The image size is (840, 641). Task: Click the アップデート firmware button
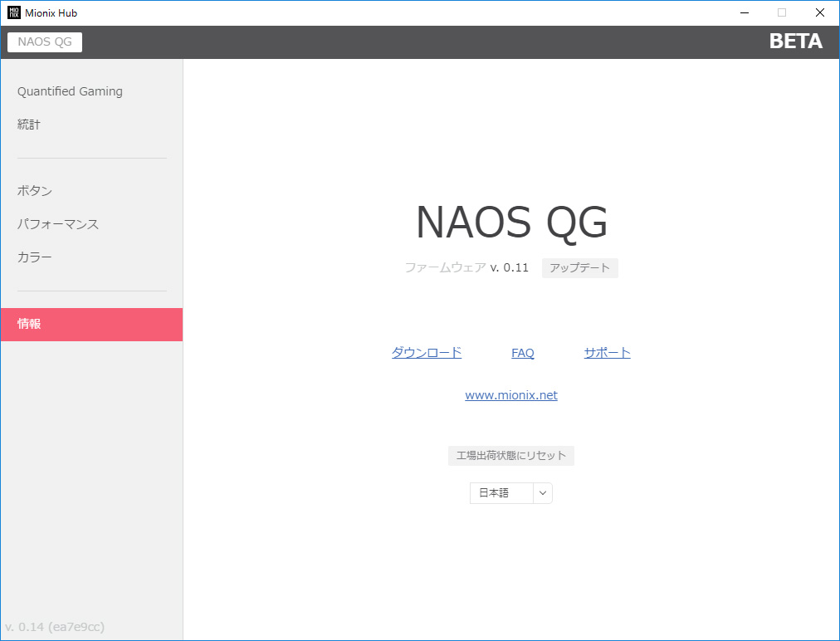(579, 268)
